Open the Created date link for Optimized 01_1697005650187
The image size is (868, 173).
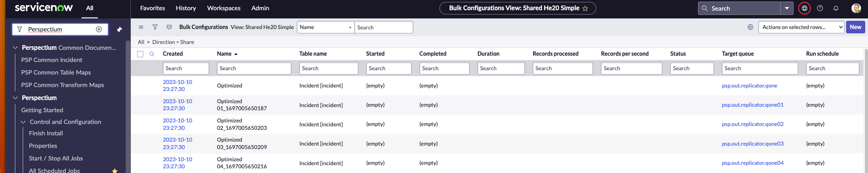pyautogui.click(x=177, y=105)
